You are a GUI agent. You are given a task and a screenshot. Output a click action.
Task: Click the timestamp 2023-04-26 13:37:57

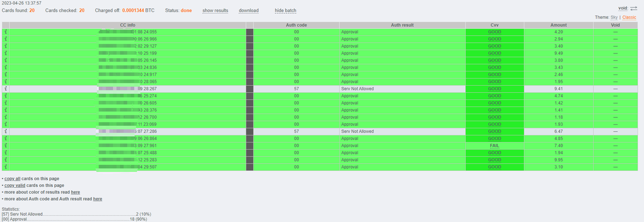coord(22,3)
